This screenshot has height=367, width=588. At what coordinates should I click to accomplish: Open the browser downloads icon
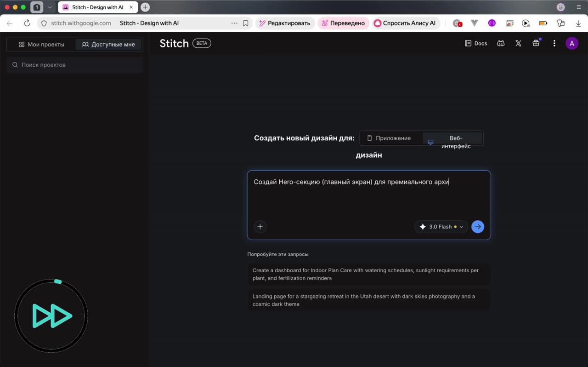578,23
